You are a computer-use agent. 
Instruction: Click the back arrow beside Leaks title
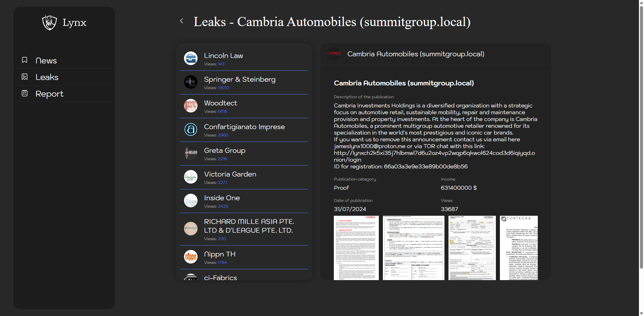(182, 21)
